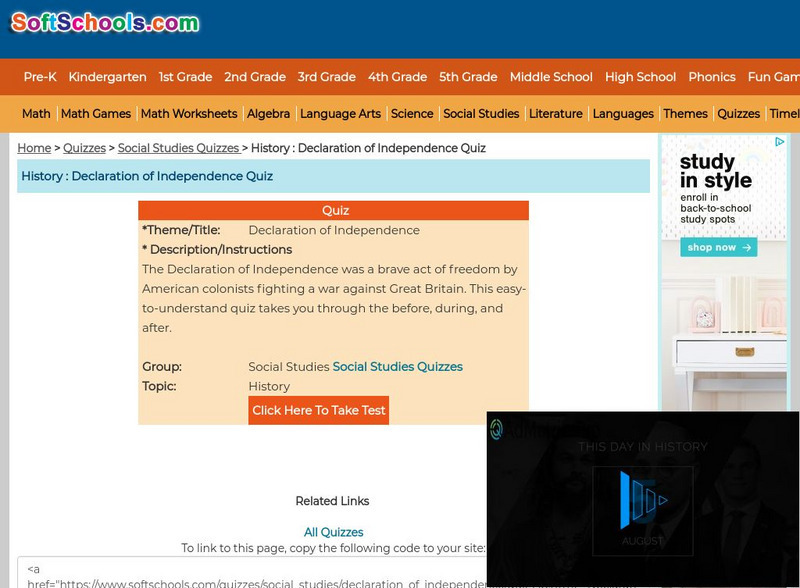Click the video provider logo in player
The width and height of the screenshot is (800, 588).
click(496, 429)
